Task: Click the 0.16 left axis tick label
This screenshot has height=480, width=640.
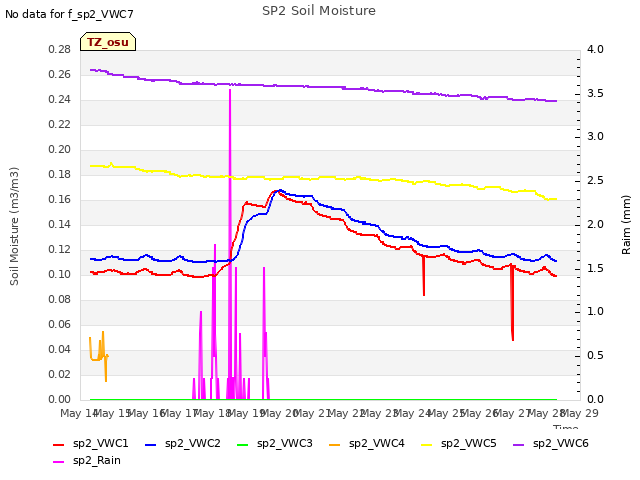Action: [x=59, y=199]
